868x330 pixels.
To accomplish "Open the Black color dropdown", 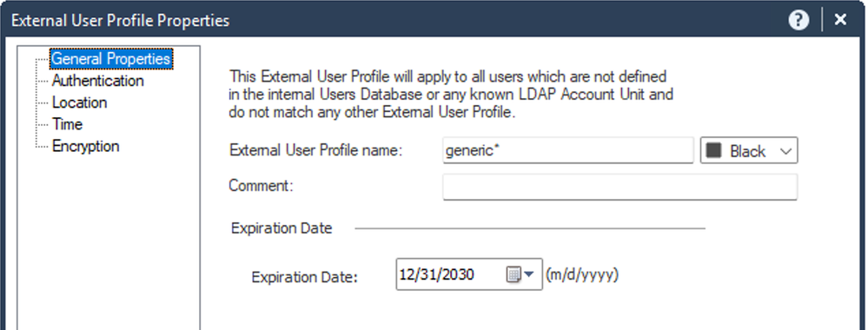I will point(748,150).
